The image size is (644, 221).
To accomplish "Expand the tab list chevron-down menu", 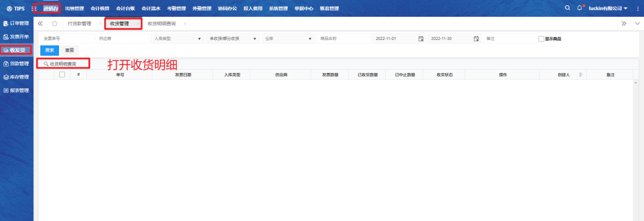I will (x=637, y=23).
